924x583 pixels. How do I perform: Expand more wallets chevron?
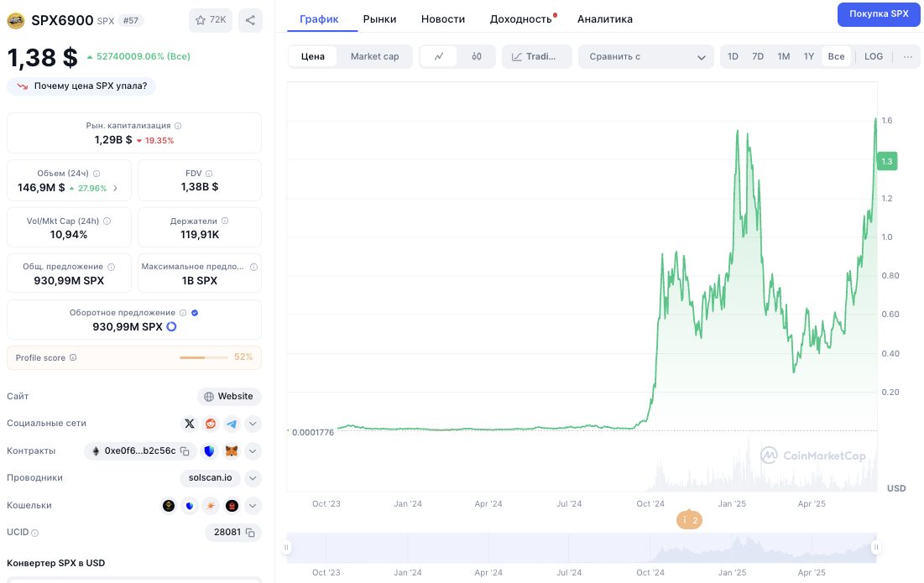253,505
